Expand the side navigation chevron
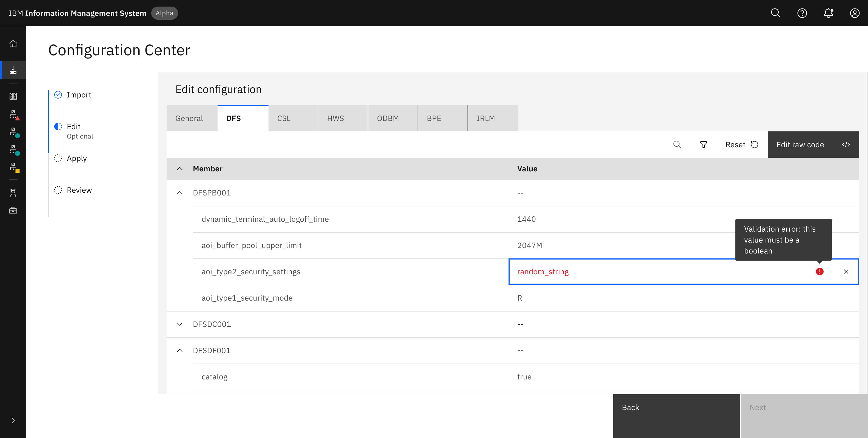 pos(13,420)
